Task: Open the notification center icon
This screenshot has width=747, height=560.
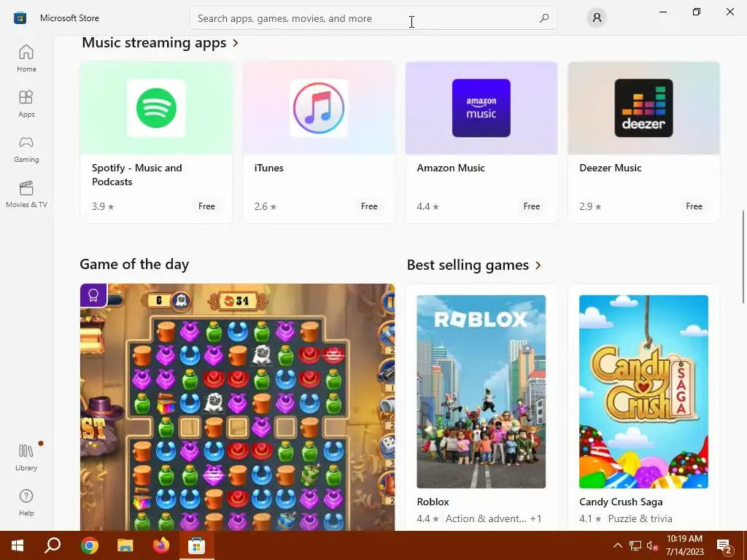Action: [x=724, y=546]
